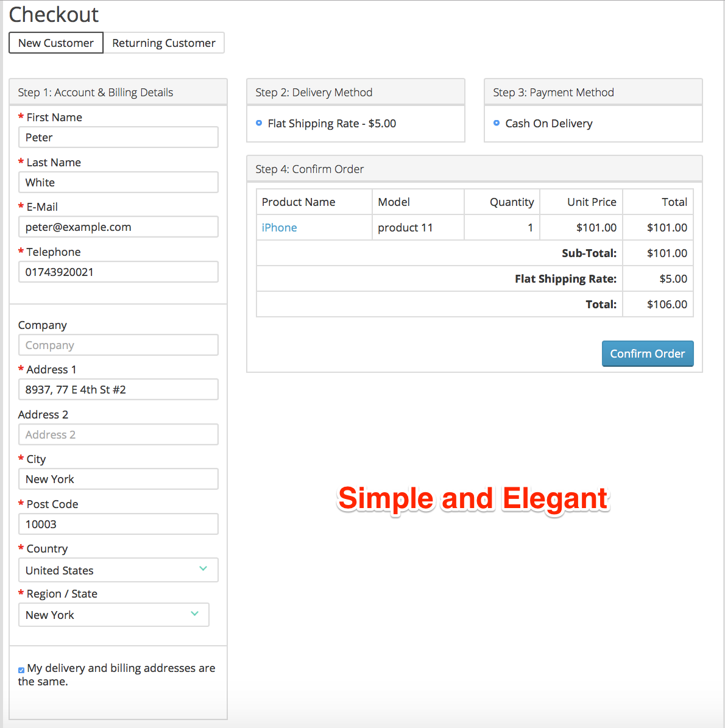
Task: Click the empty Company field
Action: tap(118, 345)
